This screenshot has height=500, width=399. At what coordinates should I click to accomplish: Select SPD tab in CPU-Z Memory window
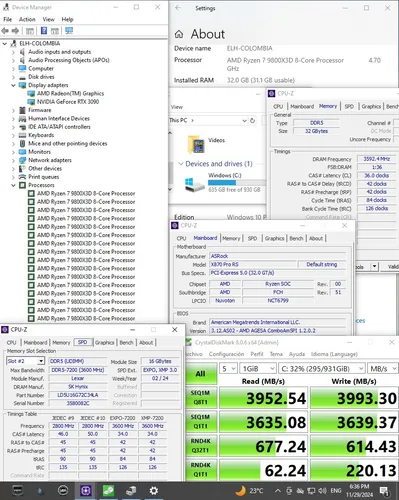tap(349, 106)
